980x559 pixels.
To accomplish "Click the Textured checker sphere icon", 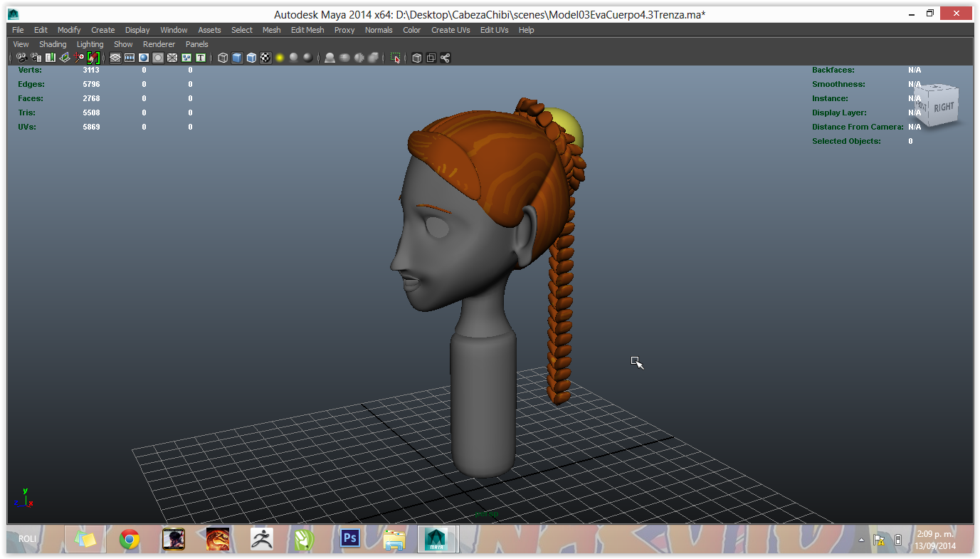I will (x=265, y=58).
